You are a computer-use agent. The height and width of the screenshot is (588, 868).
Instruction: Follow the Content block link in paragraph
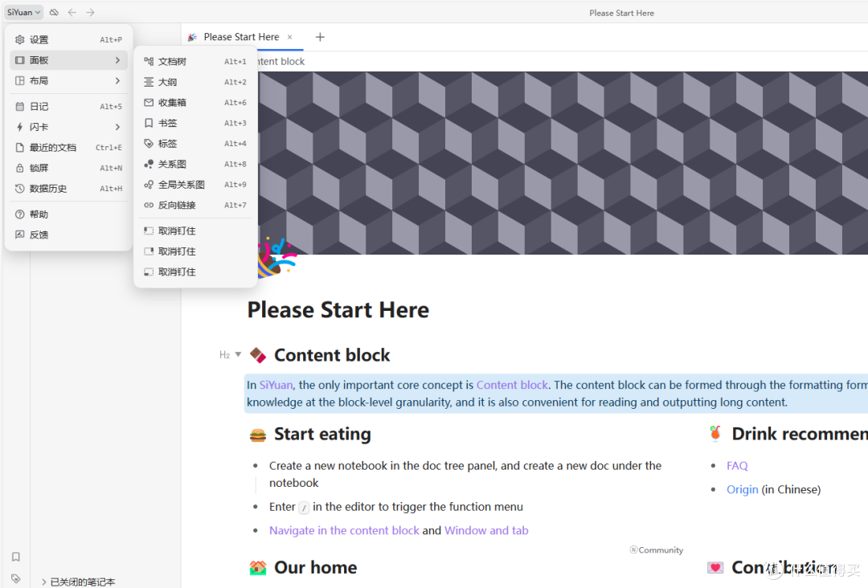click(512, 385)
